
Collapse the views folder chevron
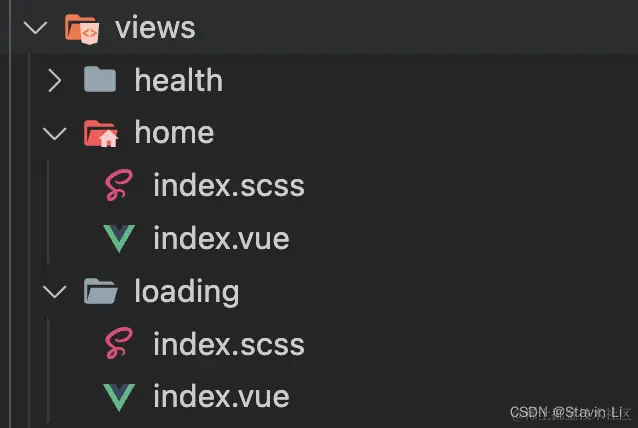[x=35, y=28]
